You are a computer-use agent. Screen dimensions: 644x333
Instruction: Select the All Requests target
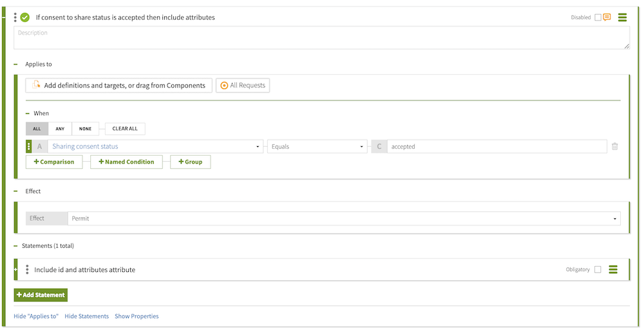[x=243, y=85]
